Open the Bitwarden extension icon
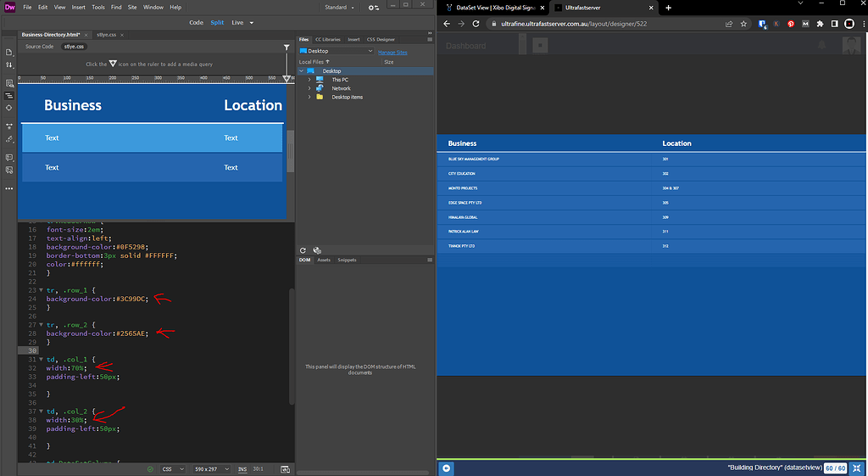Screen dimensions: 868x476 click(762, 24)
